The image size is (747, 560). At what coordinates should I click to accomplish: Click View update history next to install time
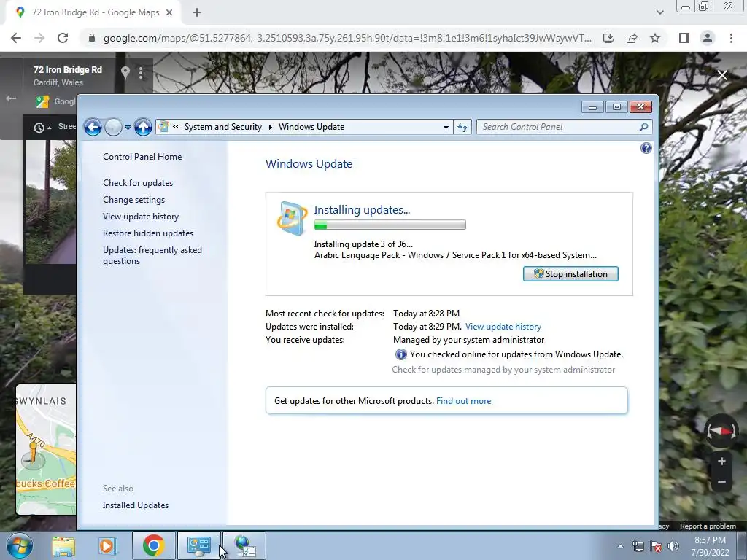coord(503,327)
